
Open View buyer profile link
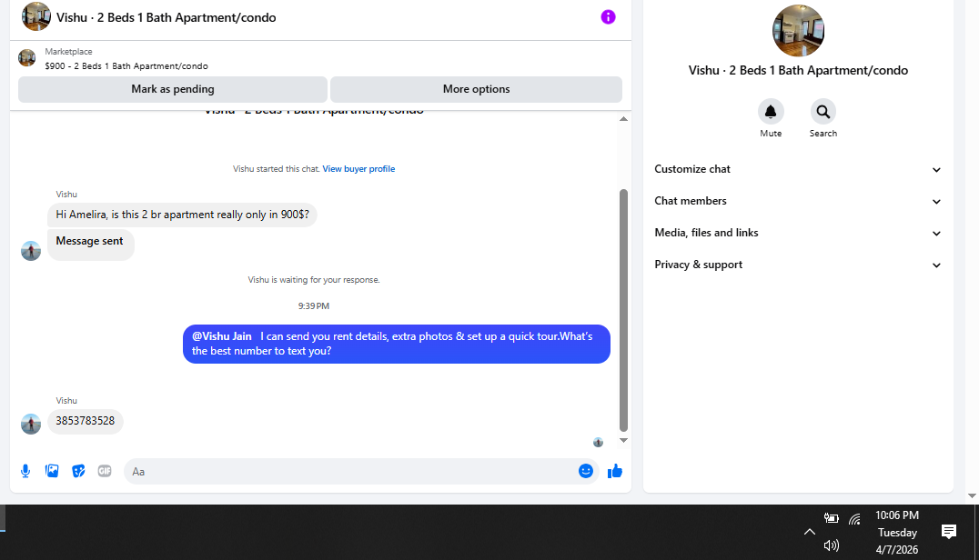[358, 169]
